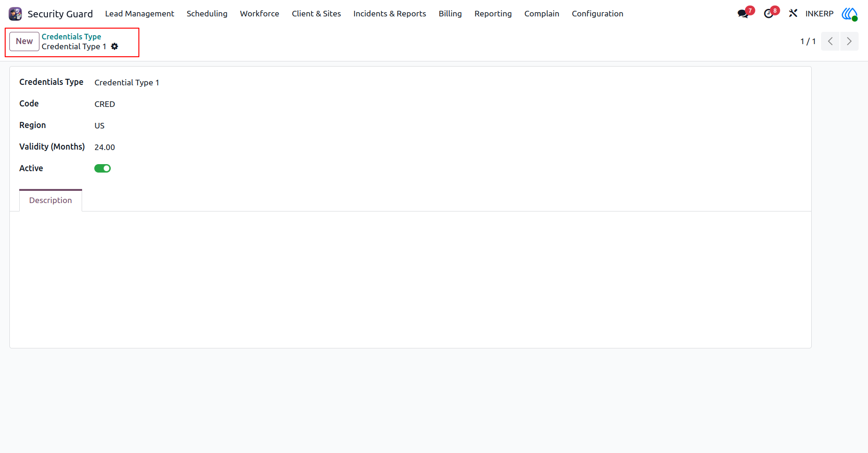Image resolution: width=868 pixels, height=453 pixels.
Task: Click the Security Guard app title
Action: 60,14
